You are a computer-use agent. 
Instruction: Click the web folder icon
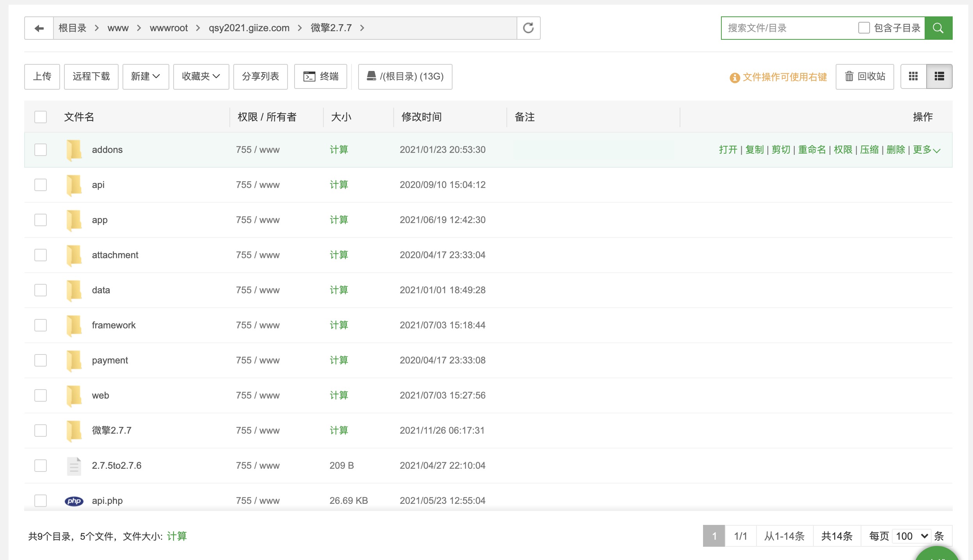click(x=74, y=395)
